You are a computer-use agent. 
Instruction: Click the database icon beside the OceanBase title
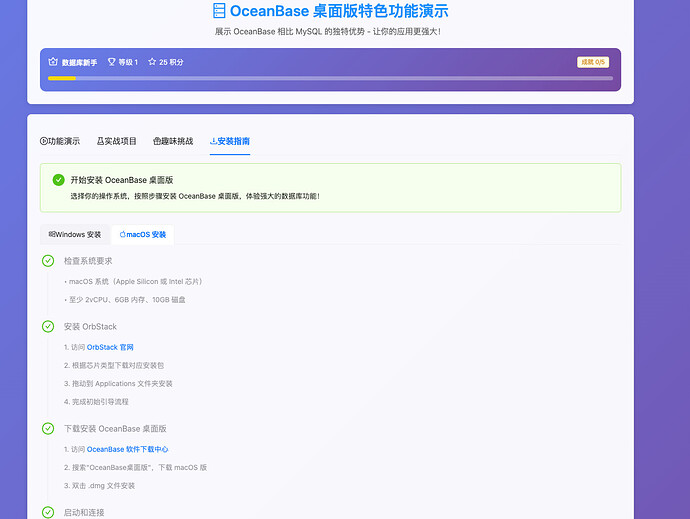pos(219,11)
